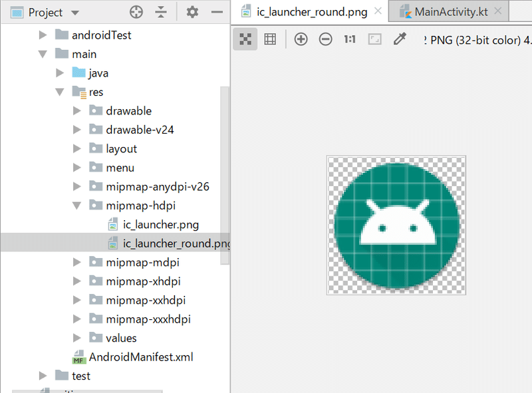Expand the menu folder arrow
The image size is (532, 393).
[77, 168]
